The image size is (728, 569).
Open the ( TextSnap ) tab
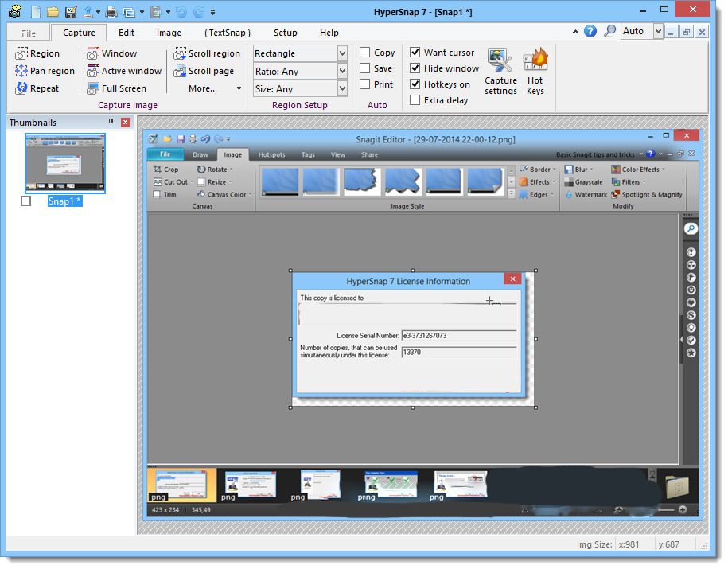228,33
